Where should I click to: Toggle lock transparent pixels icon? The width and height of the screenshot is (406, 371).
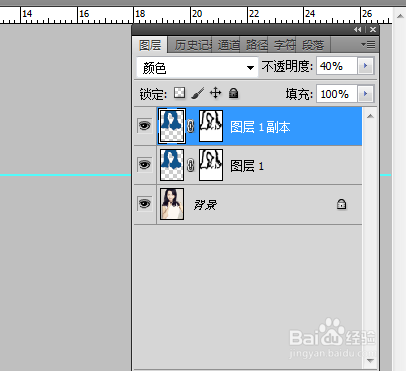[x=180, y=93]
